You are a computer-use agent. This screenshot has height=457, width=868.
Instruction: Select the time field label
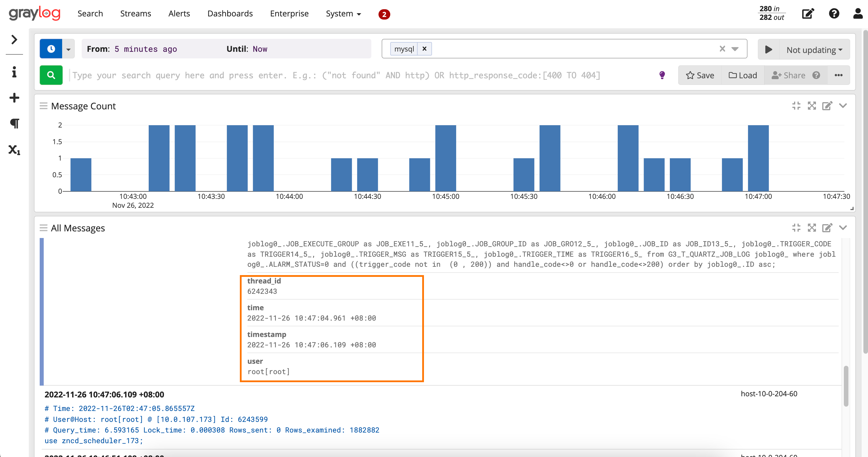pyautogui.click(x=255, y=308)
